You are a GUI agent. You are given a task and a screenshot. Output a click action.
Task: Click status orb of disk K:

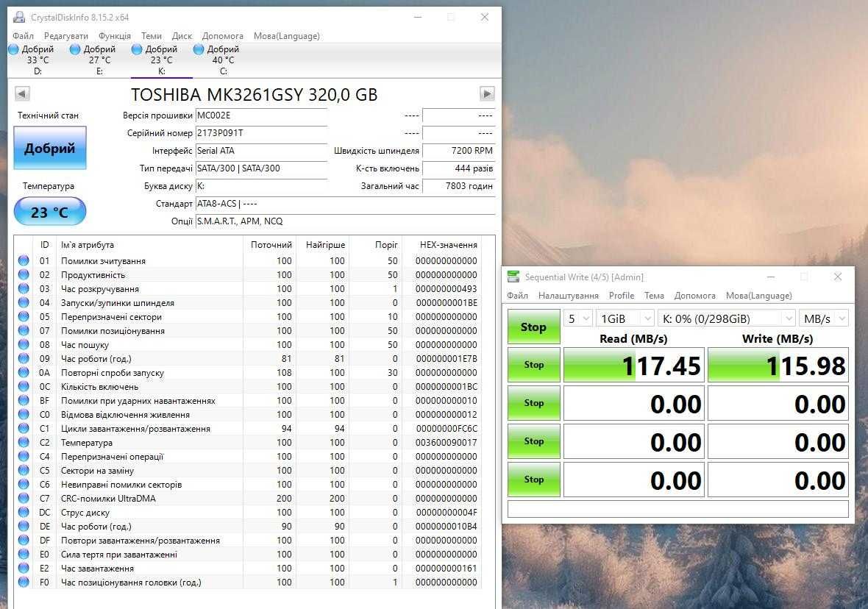pos(137,49)
